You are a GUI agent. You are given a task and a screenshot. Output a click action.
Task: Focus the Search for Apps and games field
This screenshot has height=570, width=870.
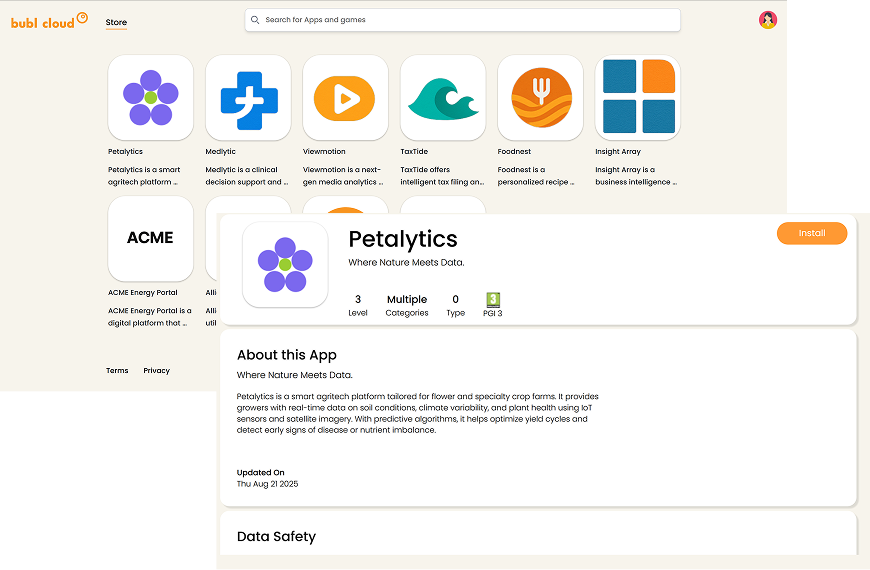470,20
